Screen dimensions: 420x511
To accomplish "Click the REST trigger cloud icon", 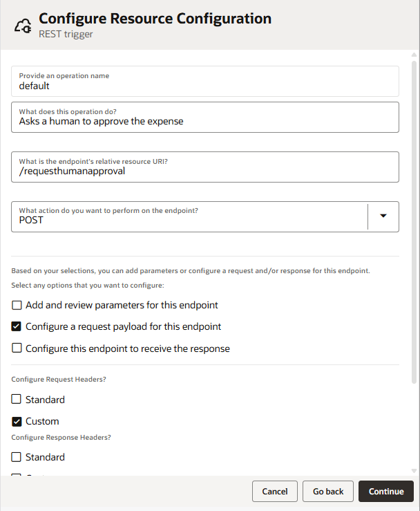I will coord(22,26).
